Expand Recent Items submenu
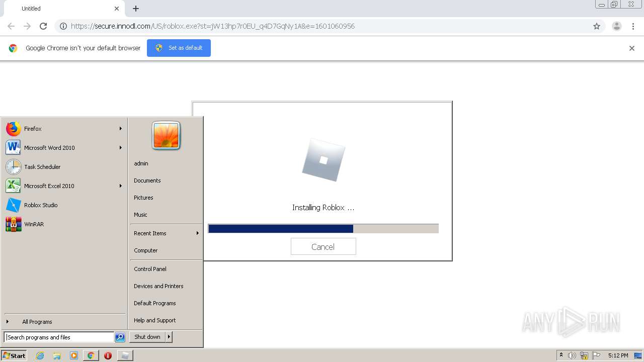The image size is (644, 362). coord(166,233)
